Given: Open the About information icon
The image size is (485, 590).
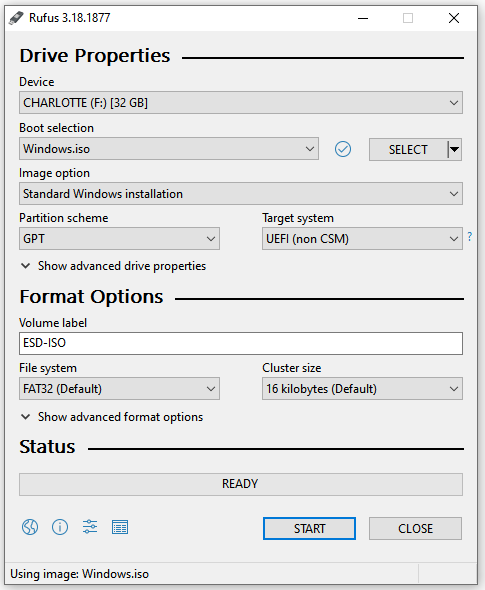Looking at the screenshot, I should tap(60, 527).
